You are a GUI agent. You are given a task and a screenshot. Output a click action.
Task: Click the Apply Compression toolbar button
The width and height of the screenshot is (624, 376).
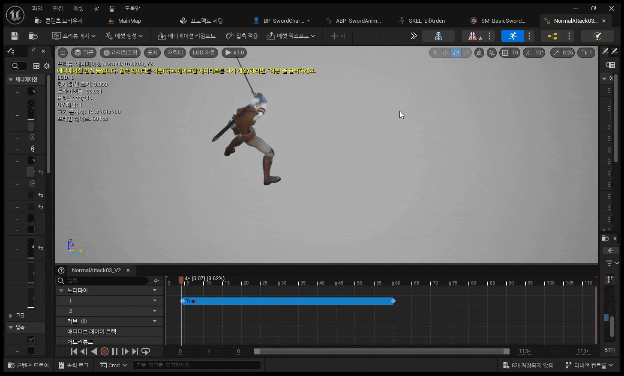(242, 36)
